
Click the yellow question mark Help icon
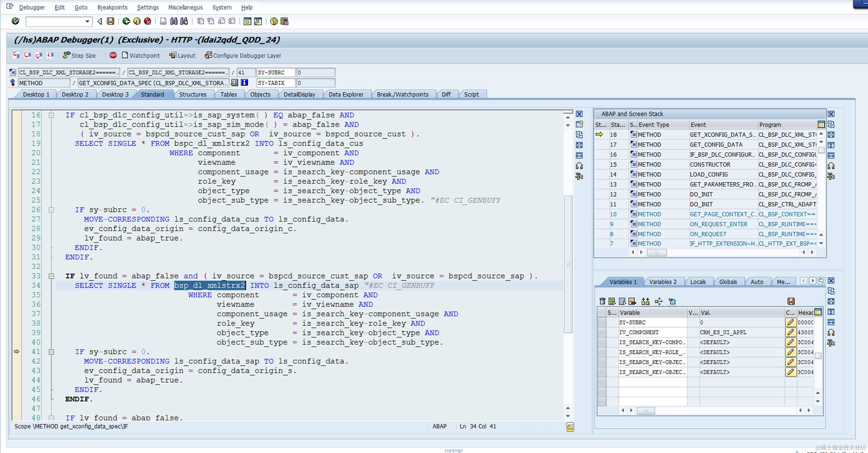(274, 21)
